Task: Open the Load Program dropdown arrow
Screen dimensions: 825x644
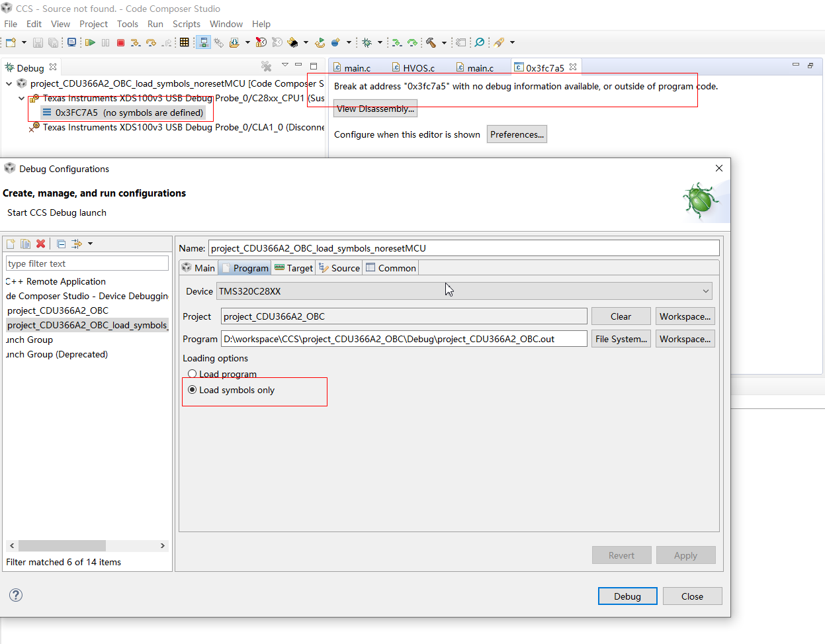Action: (247, 42)
